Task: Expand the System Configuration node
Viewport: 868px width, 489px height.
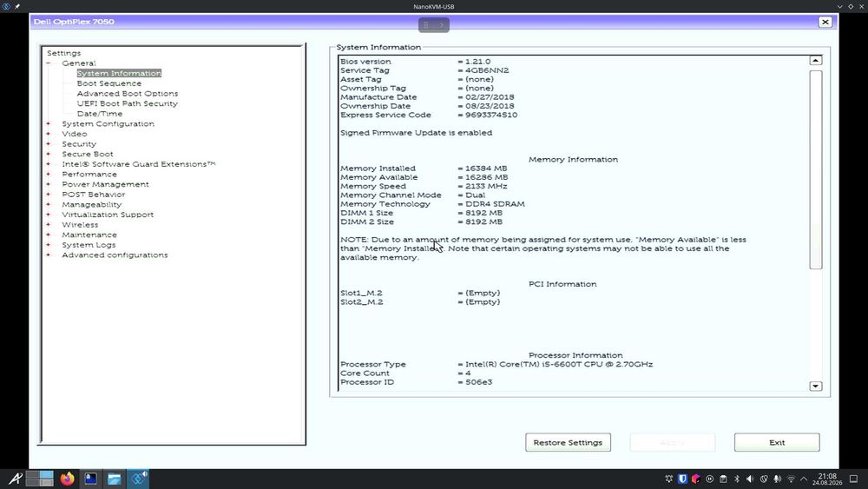Action: click(x=48, y=124)
